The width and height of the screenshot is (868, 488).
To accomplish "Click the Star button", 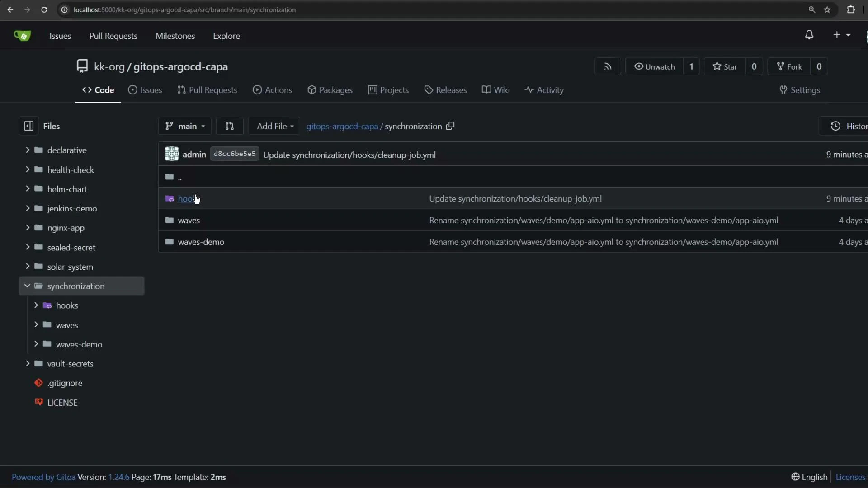I will coord(725,66).
